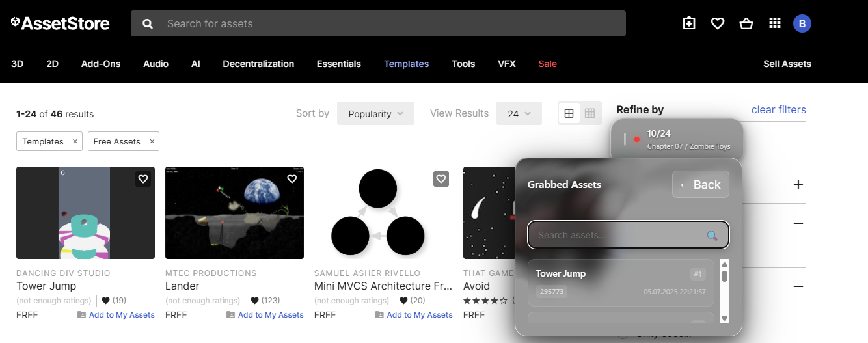Add Lander to My Assets

(x=265, y=315)
